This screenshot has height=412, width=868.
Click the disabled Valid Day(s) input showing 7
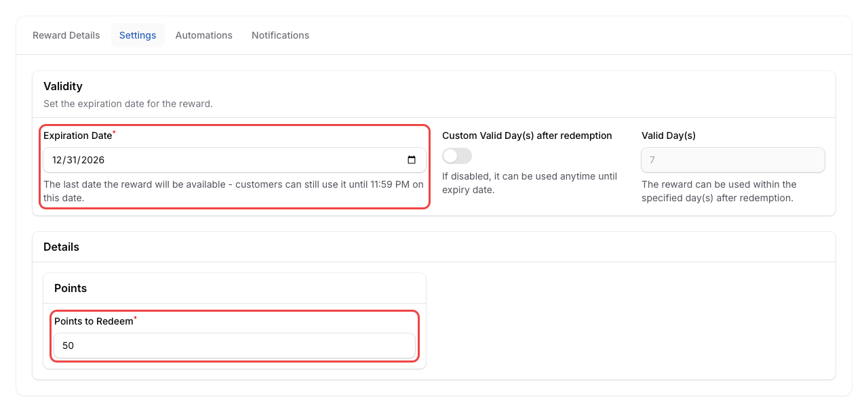(732, 159)
